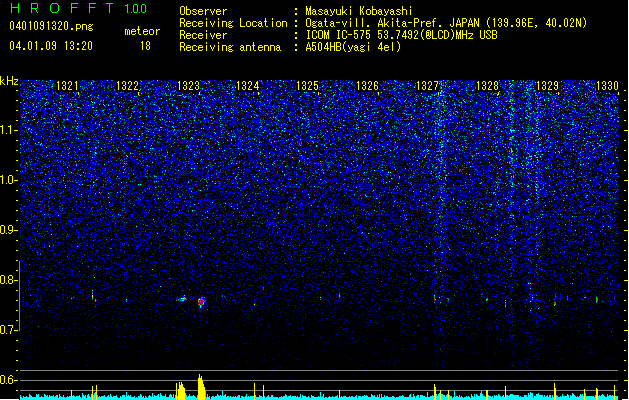Screen dimensions: 629x400
Task: Select the Ogata-vill. Akita-Pref. JAPAN location text
Action: click(x=446, y=23)
